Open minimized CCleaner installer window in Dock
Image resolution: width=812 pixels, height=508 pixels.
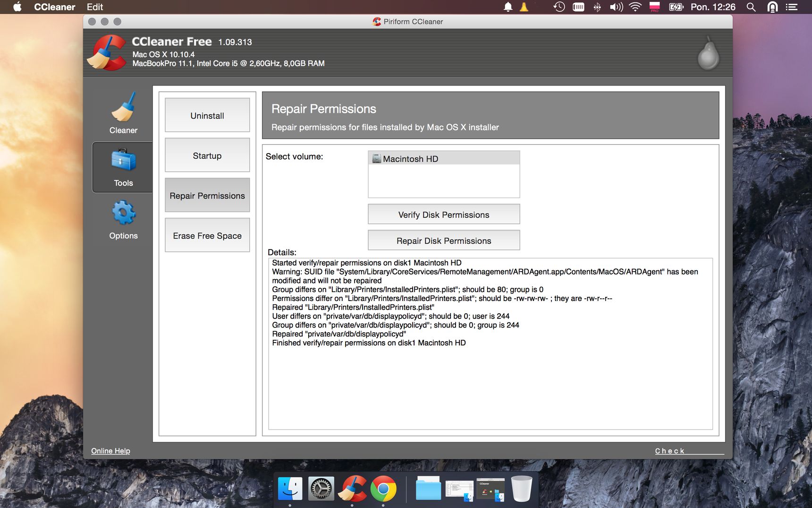pos(491,490)
